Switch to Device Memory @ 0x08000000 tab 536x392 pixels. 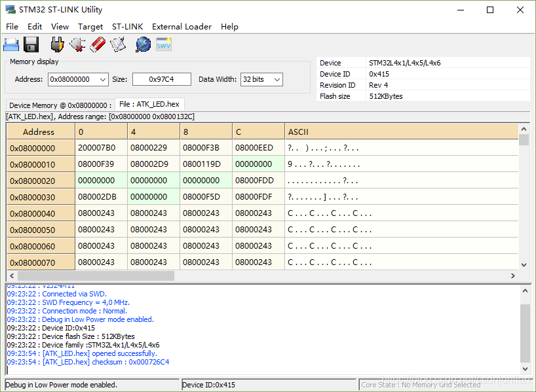click(x=60, y=105)
